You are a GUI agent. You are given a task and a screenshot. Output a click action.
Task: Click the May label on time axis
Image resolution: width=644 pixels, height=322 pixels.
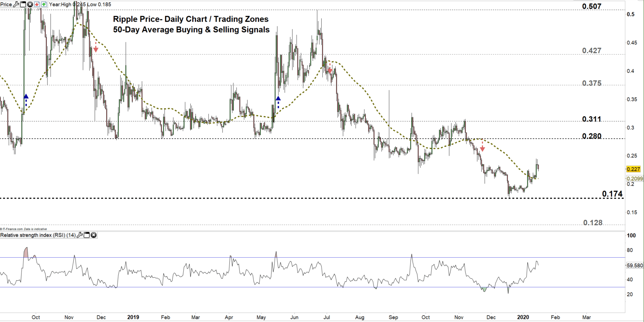[x=261, y=317]
